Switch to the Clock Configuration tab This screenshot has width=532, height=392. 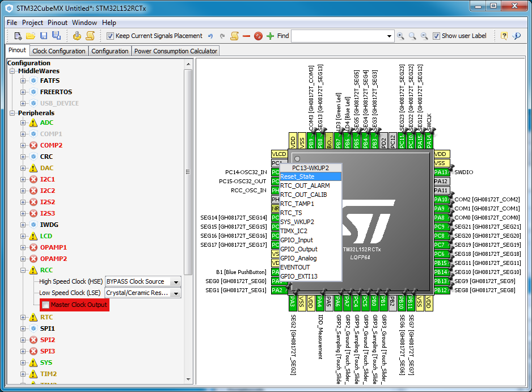tap(58, 50)
